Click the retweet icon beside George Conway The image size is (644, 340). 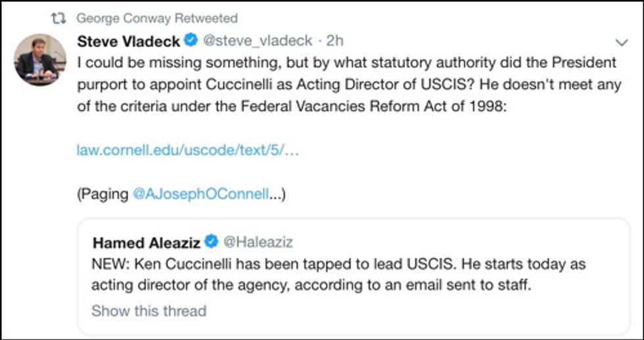(x=64, y=18)
